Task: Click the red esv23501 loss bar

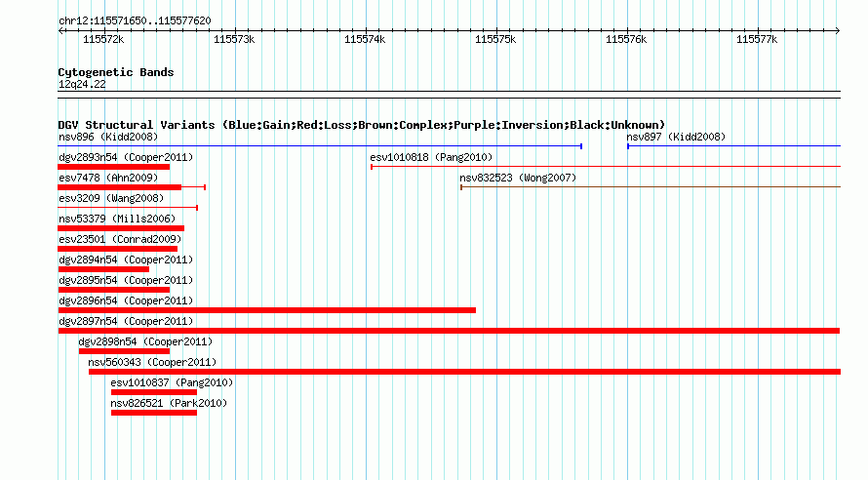Action: coord(117,249)
